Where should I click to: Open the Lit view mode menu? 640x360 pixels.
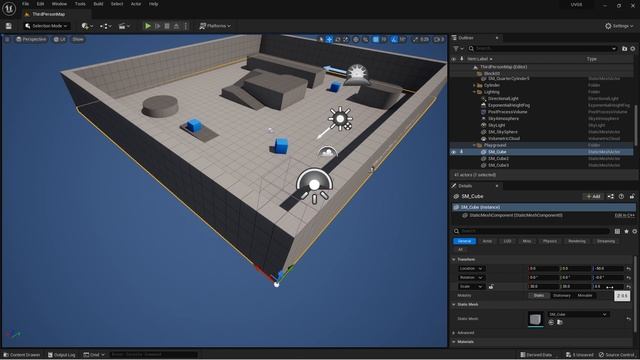point(60,39)
